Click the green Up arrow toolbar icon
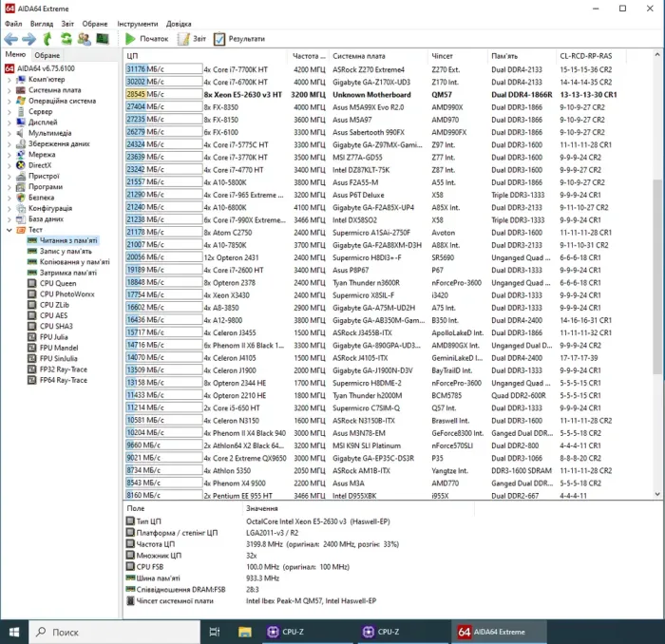This screenshot has width=665, height=644. [x=47, y=39]
